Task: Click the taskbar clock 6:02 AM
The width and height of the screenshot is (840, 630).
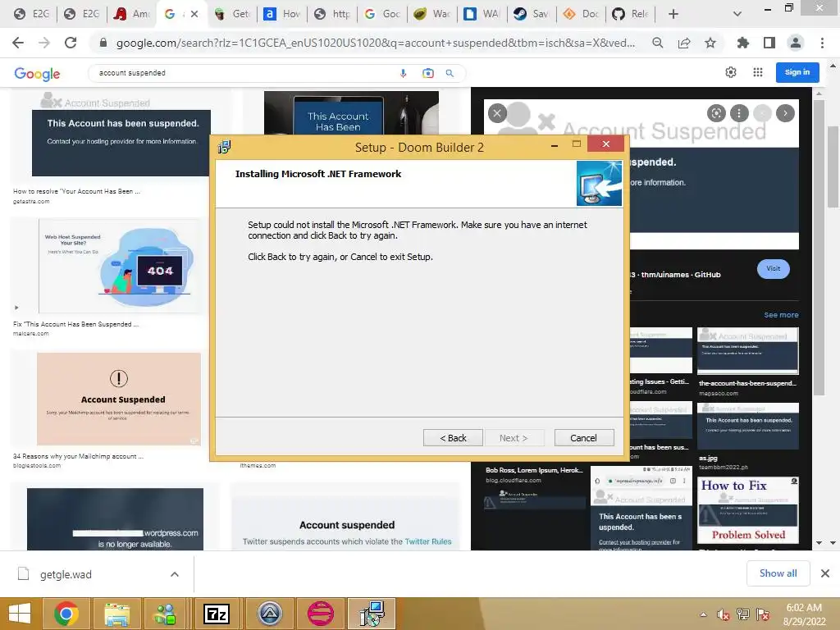Action: click(x=804, y=608)
